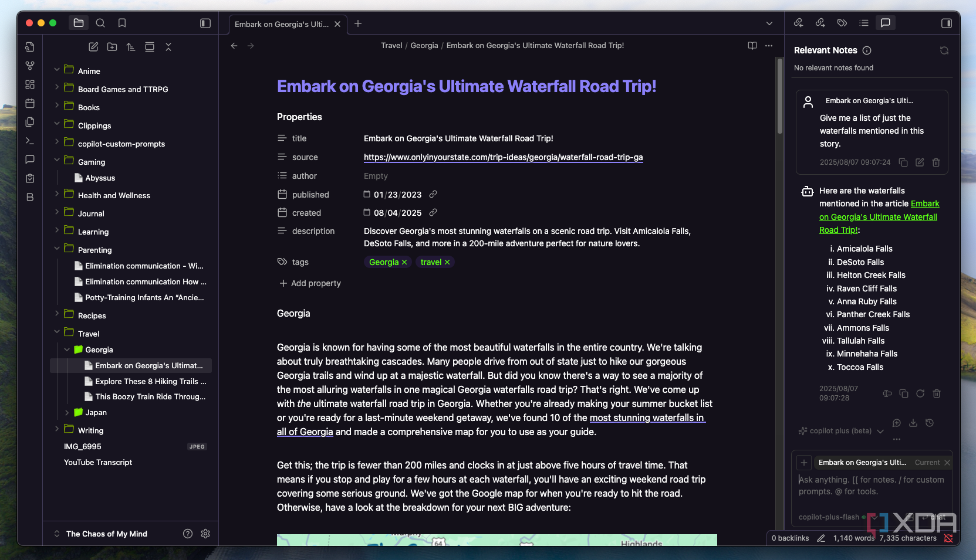Open the tab list dropdown

(769, 23)
